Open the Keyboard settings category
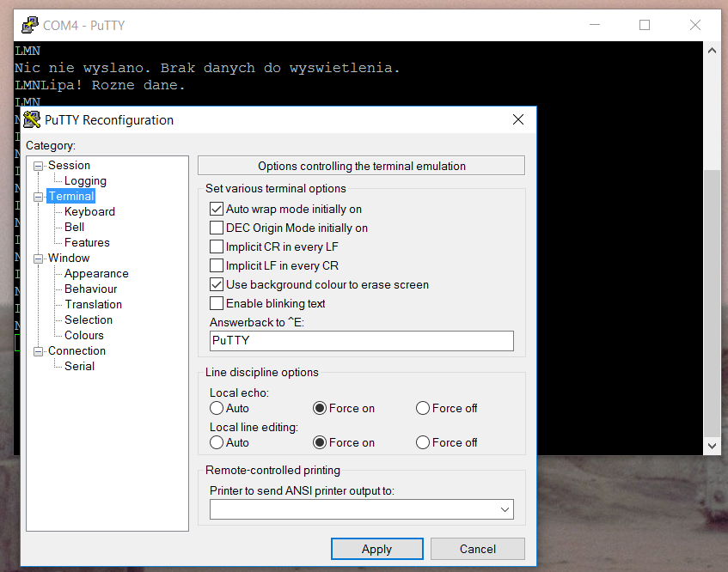The height and width of the screenshot is (572, 728). 89,211
